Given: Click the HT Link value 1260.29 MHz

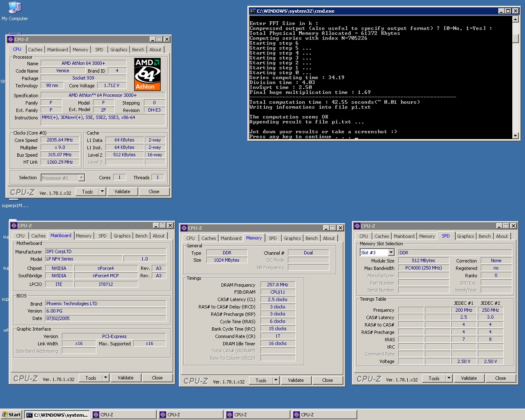Looking at the screenshot, I should pyautogui.click(x=60, y=162).
